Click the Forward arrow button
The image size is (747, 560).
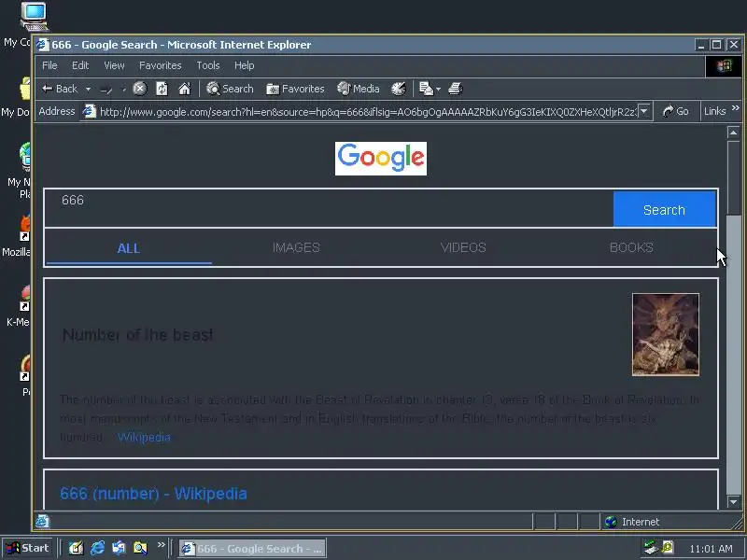(106, 89)
